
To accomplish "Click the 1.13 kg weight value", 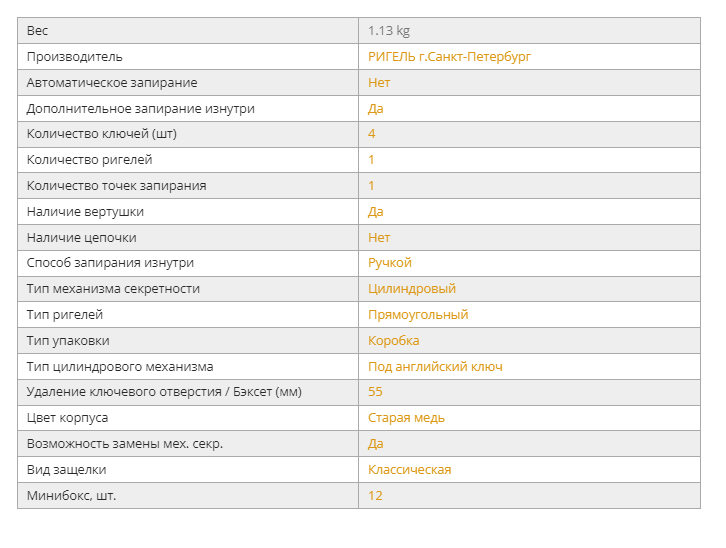I will pyautogui.click(x=388, y=31).
